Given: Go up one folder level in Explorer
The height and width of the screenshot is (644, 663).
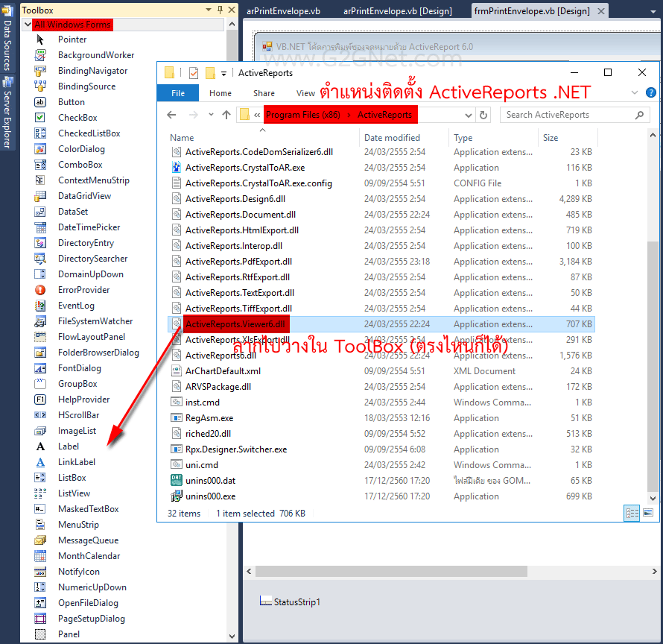Looking at the screenshot, I should point(226,115).
